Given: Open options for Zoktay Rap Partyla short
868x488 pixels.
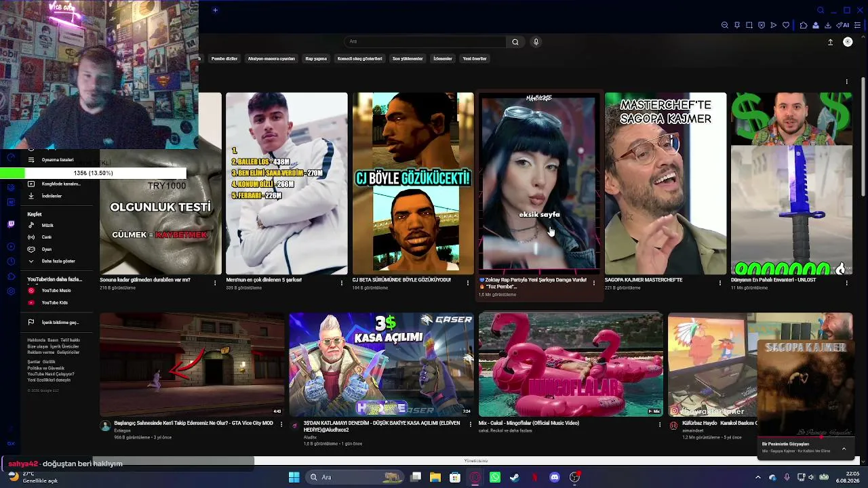Looking at the screenshot, I should (594, 283).
